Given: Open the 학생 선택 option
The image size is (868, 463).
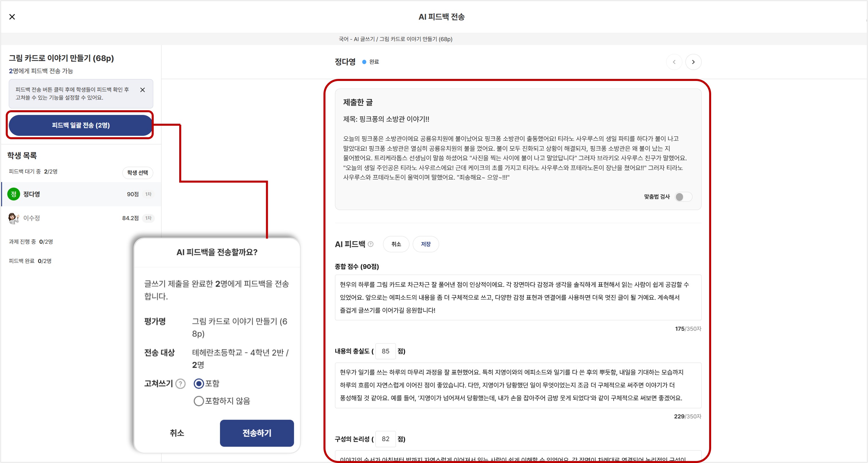Looking at the screenshot, I should pyautogui.click(x=137, y=172).
